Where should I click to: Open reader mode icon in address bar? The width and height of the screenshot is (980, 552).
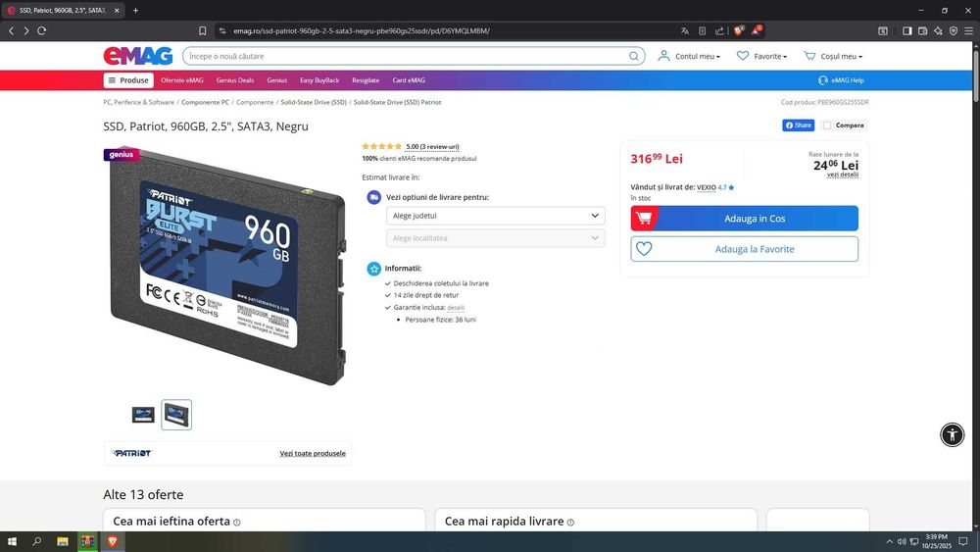tap(702, 30)
